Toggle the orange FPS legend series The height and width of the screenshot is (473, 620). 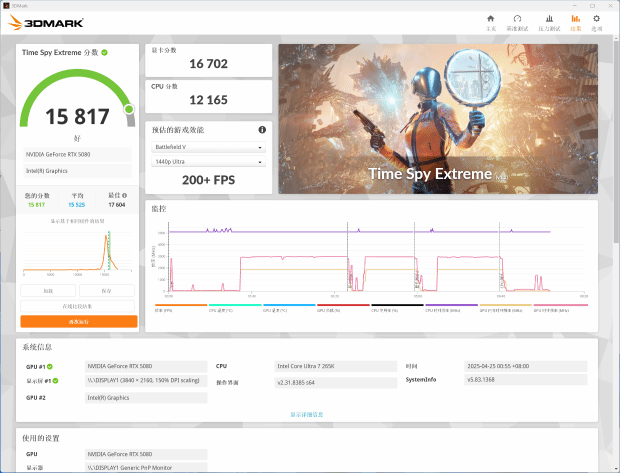point(181,308)
